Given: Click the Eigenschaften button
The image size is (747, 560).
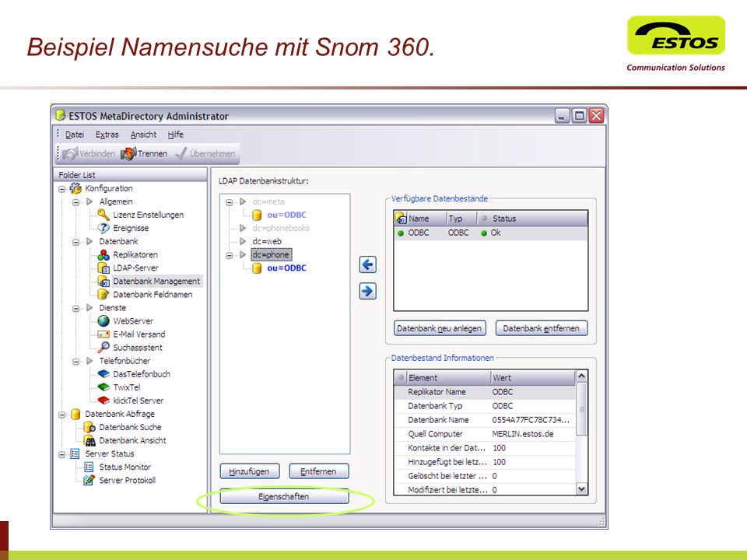Looking at the screenshot, I should (x=284, y=497).
